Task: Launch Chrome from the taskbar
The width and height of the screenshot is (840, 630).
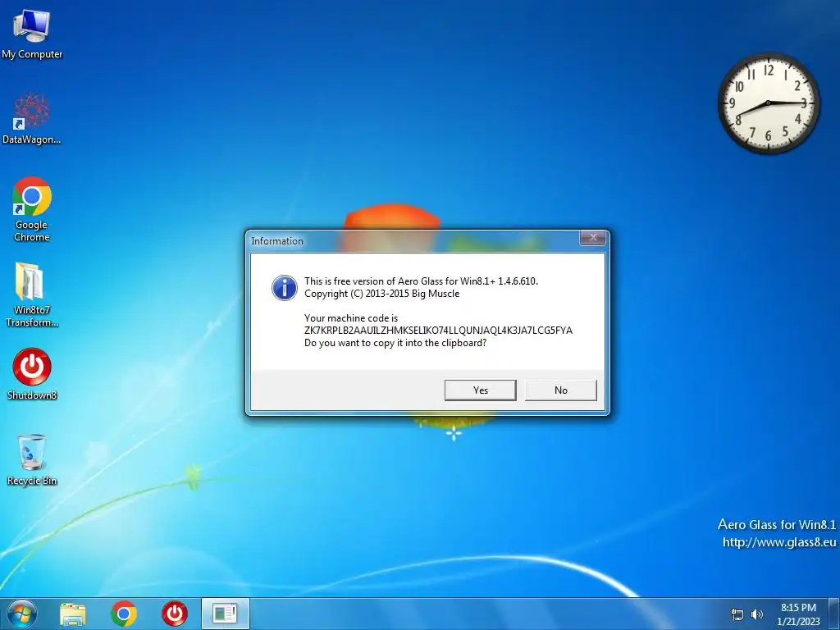Action: point(124,614)
